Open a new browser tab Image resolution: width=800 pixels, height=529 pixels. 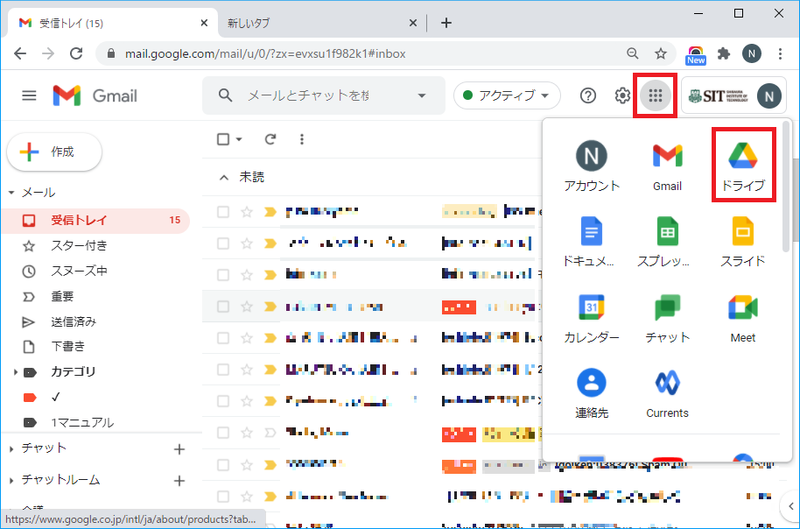click(x=446, y=23)
